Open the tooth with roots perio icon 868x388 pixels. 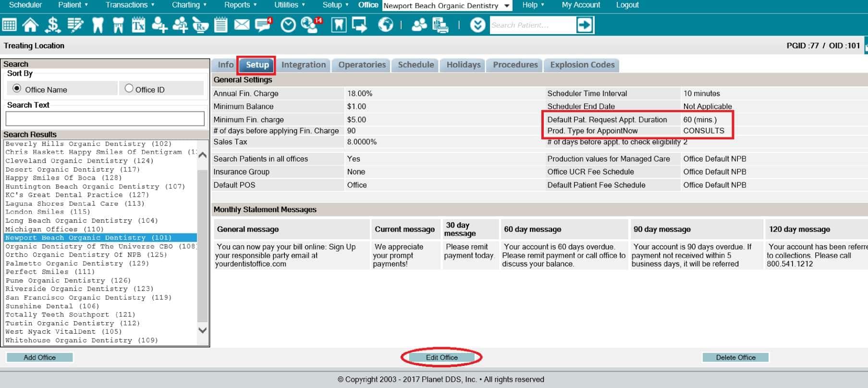tap(118, 25)
